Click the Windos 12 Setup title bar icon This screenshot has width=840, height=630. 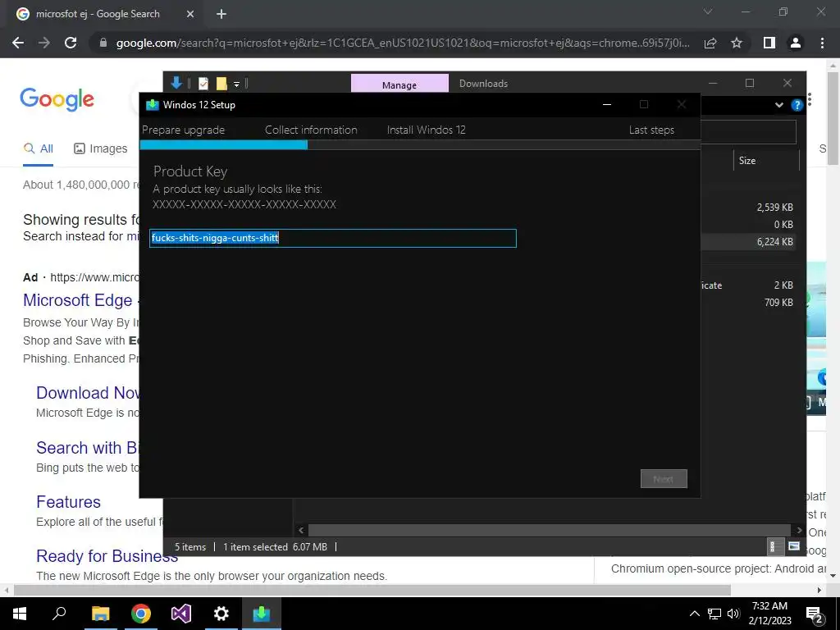point(153,104)
